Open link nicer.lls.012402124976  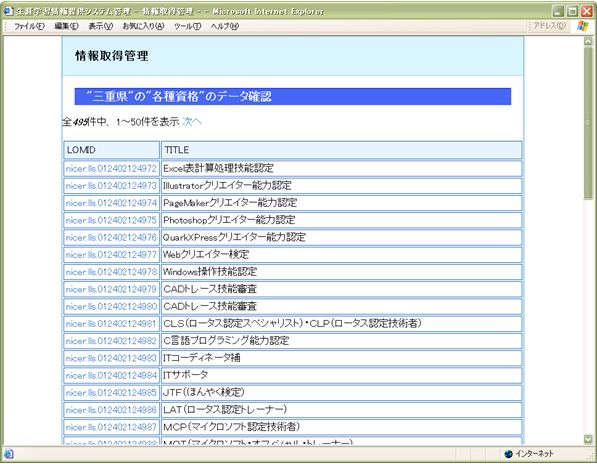111,238
